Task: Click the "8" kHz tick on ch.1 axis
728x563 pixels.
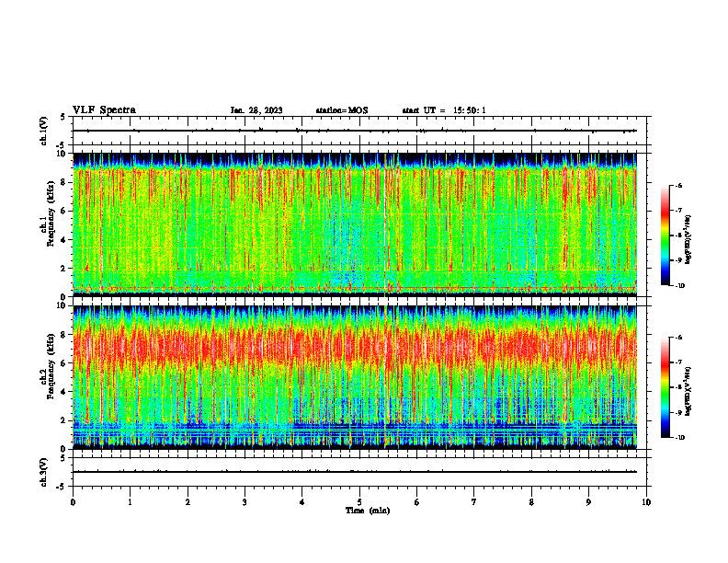Action: pos(64,182)
